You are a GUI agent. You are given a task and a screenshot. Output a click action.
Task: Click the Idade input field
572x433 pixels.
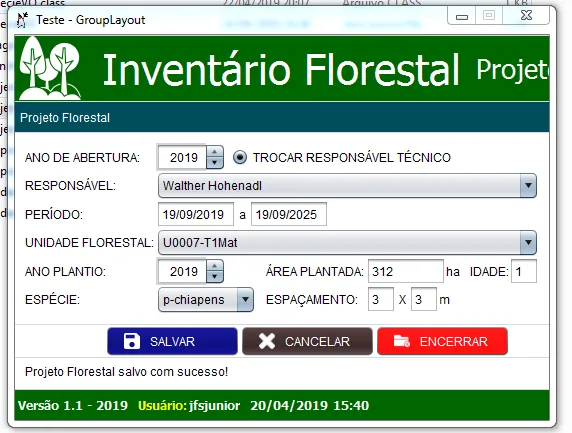pos(524,271)
